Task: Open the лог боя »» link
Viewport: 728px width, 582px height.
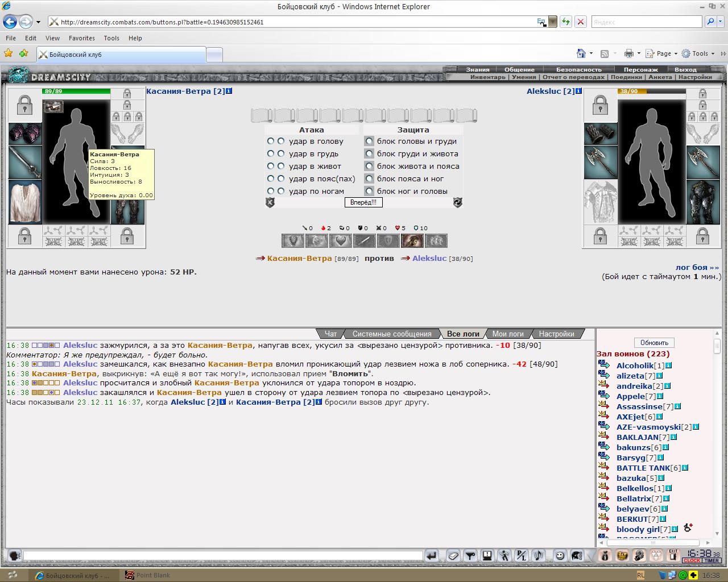Action: point(697,267)
